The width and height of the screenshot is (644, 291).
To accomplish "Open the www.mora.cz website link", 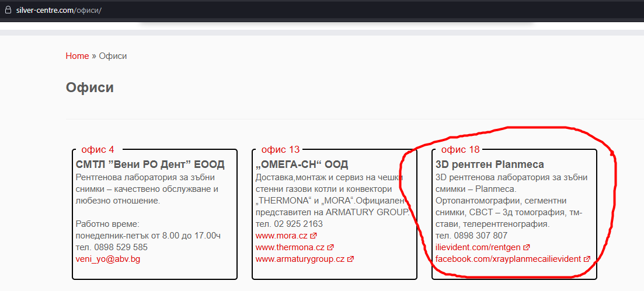I will pos(282,236).
